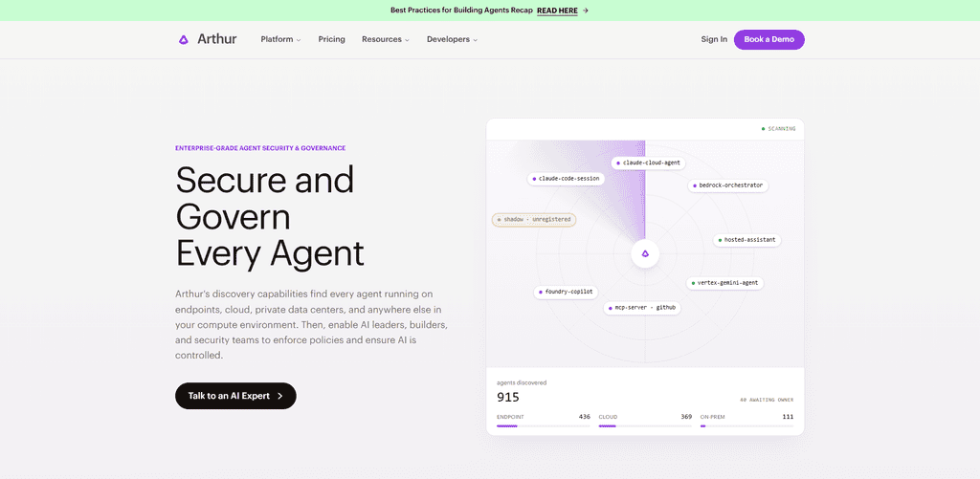The height and width of the screenshot is (479, 980).
Task: Click the Book a Demo button
Action: click(x=768, y=39)
